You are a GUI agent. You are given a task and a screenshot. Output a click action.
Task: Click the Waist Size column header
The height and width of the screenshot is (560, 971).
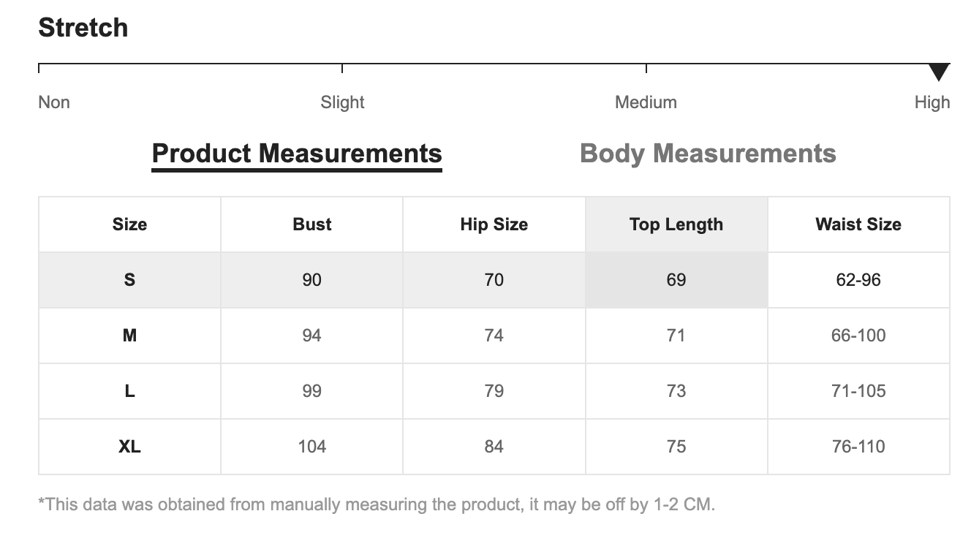[858, 224]
